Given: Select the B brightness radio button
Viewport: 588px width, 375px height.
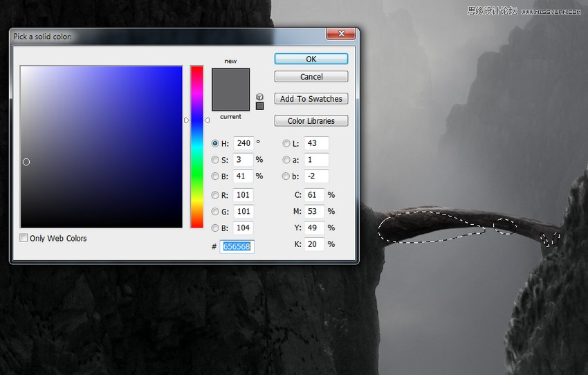Looking at the screenshot, I should click(215, 176).
